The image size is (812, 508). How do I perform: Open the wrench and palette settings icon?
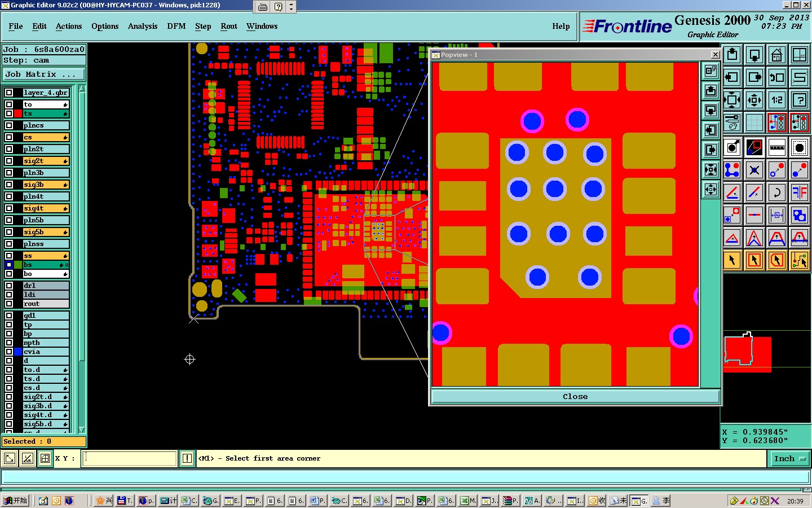[732, 122]
